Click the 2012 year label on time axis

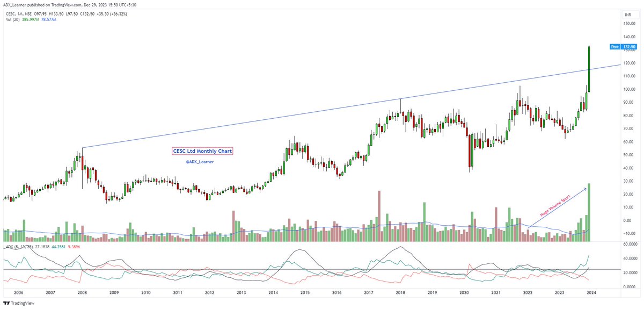(x=209, y=293)
